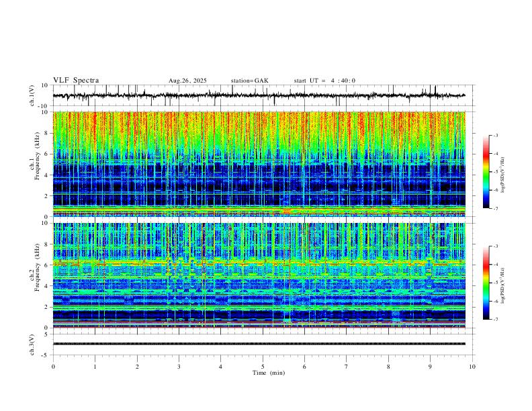Click the 'Time (min)' axis title
Image resolution: width=532 pixels, height=411 pixels.
coord(269,373)
